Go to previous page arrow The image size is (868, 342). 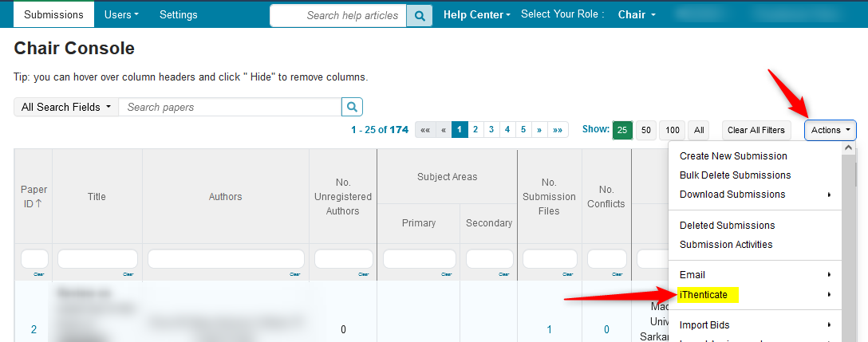443,130
